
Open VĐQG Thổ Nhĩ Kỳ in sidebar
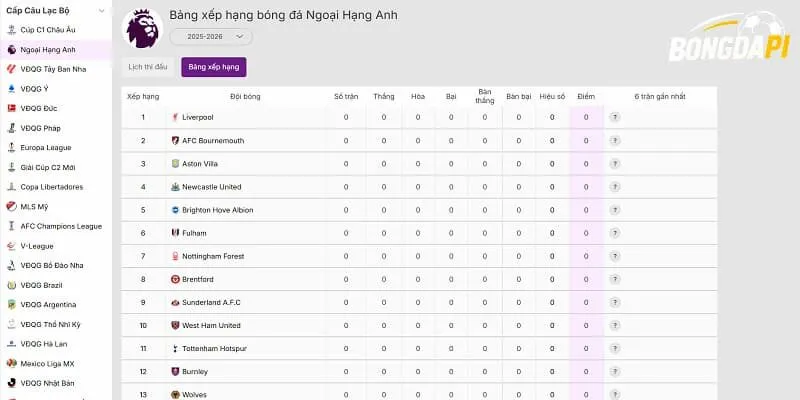click(x=51, y=324)
